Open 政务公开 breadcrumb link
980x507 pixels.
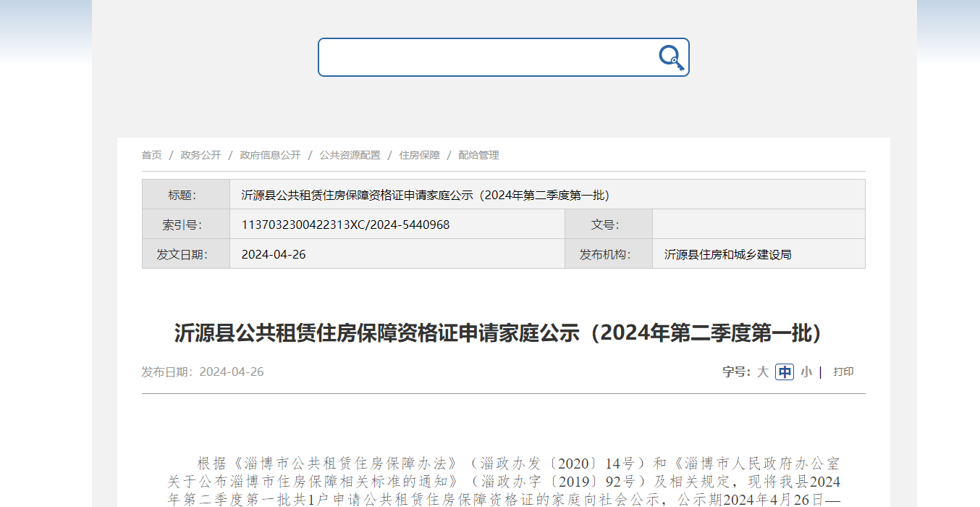tap(200, 155)
